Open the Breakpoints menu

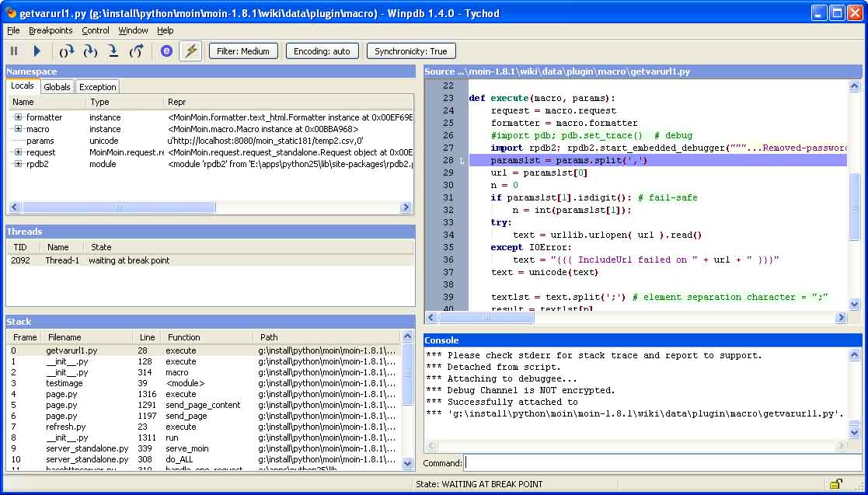coord(51,30)
